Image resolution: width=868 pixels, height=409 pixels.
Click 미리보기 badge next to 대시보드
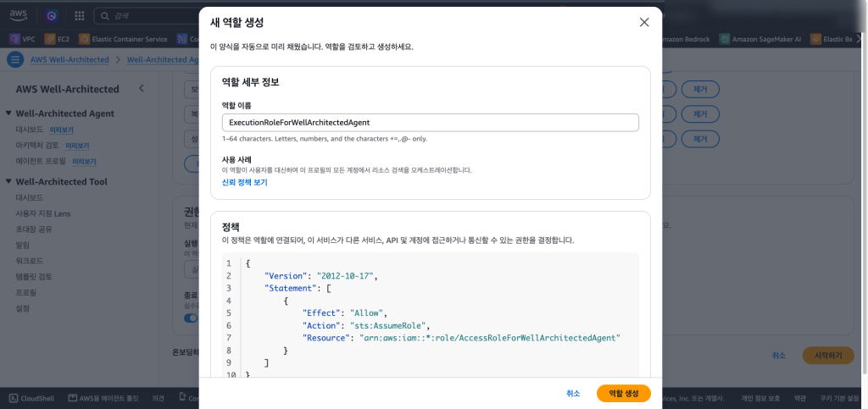pos(61,130)
